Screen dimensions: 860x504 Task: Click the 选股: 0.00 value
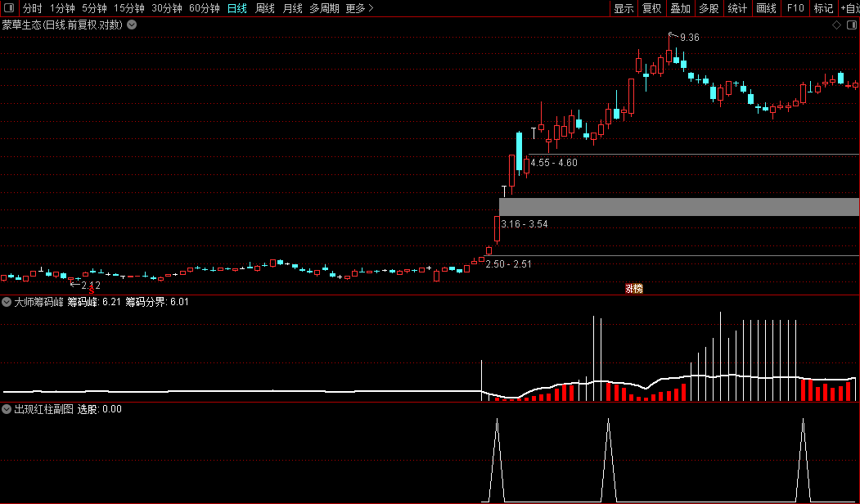click(99, 409)
